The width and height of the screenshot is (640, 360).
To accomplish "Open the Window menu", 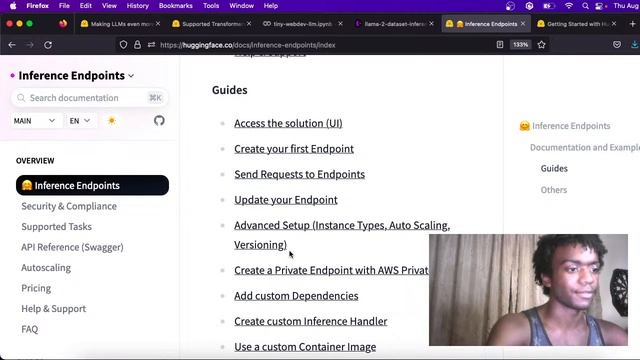I will (x=241, y=6).
